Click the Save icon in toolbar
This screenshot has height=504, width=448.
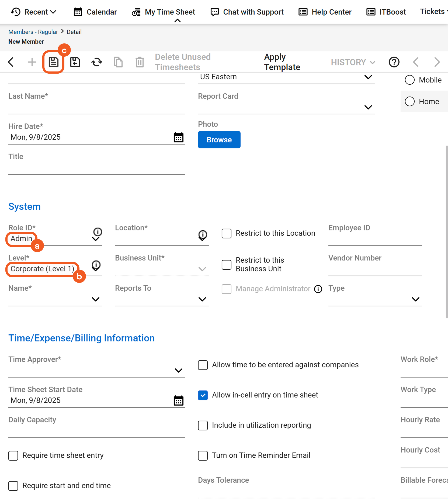pos(53,62)
